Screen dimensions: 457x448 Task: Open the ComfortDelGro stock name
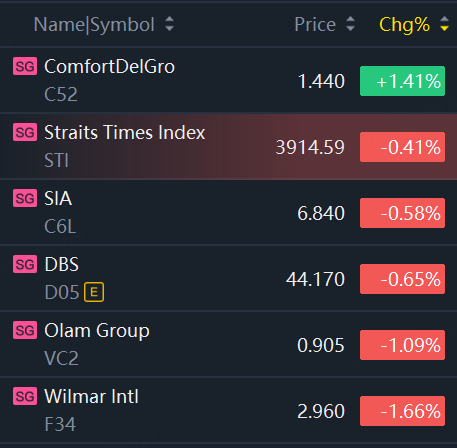point(110,66)
